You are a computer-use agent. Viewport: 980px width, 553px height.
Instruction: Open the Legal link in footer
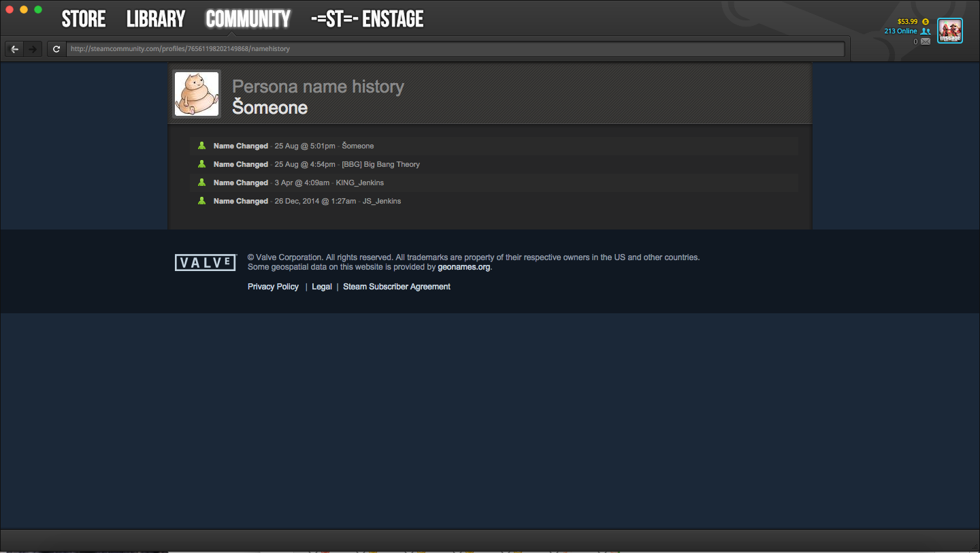tap(322, 287)
